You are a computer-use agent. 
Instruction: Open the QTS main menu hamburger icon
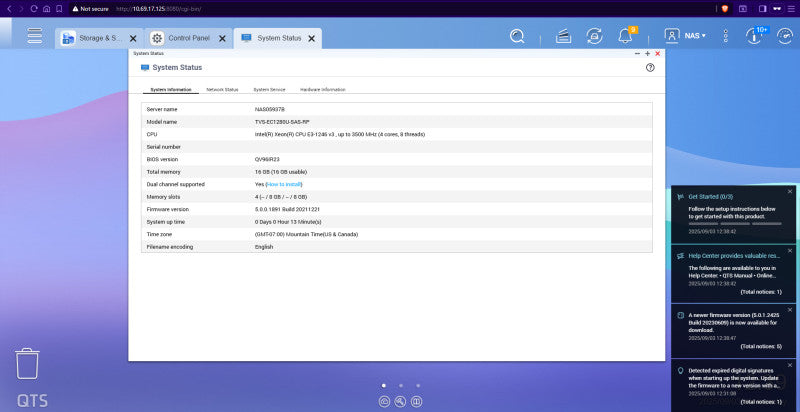tap(35, 36)
